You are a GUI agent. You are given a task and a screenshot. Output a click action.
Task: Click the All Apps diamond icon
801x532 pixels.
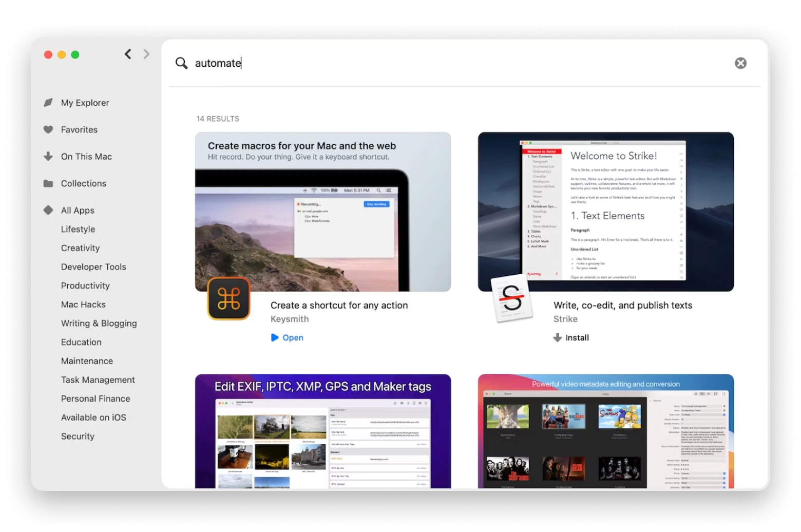coord(48,210)
